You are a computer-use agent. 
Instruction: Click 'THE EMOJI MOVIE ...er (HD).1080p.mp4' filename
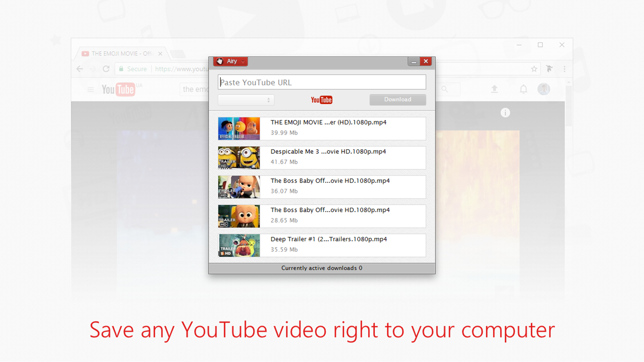(328, 122)
